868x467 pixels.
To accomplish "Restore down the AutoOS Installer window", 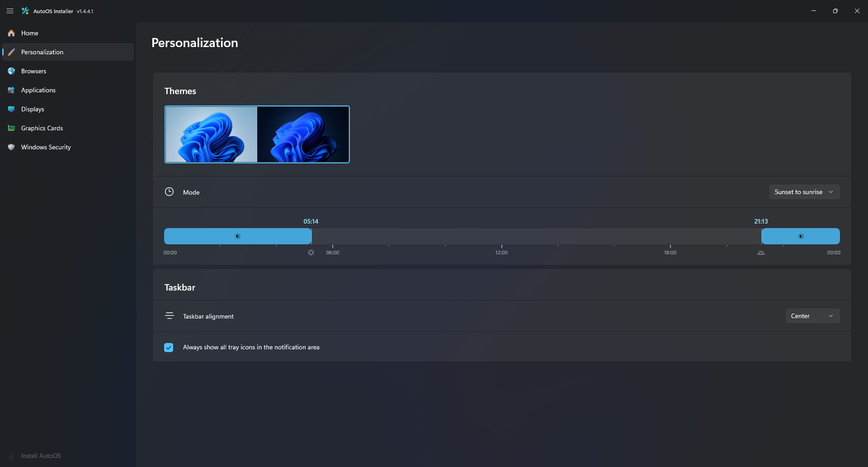I will (x=835, y=11).
